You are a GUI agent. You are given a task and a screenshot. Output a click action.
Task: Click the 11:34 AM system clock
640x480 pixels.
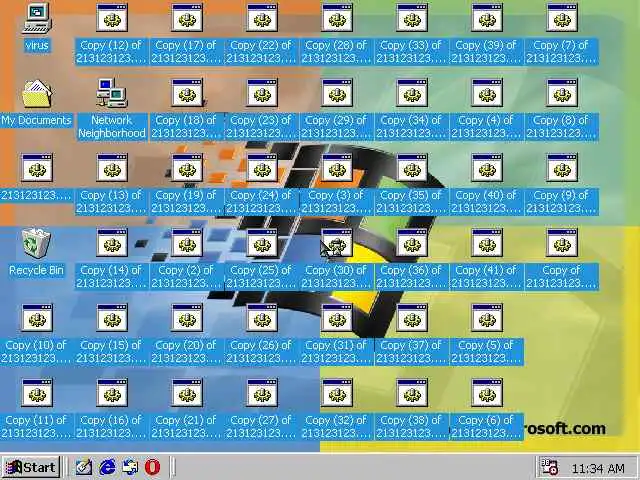tap(598, 469)
